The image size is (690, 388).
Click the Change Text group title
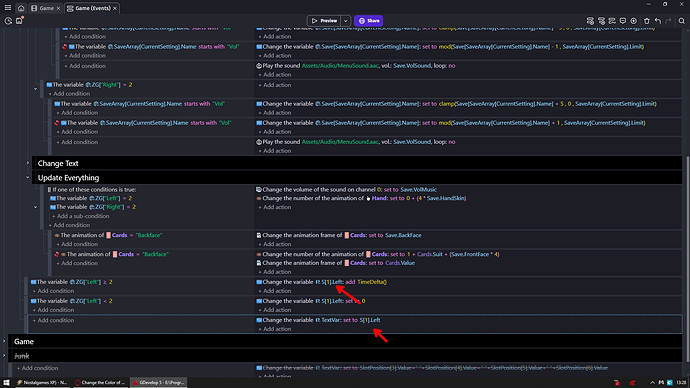pos(58,163)
